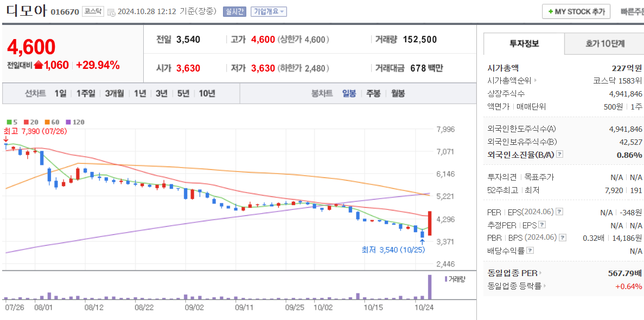Click the 코스닥 market badge
The width and height of the screenshot is (644, 320).
(x=93, y=11)
